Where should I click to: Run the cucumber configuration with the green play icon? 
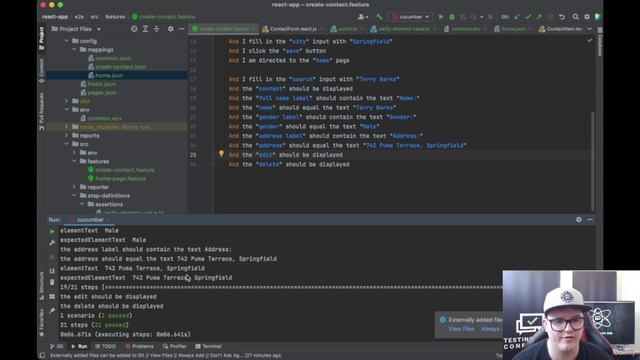[441, 17]
